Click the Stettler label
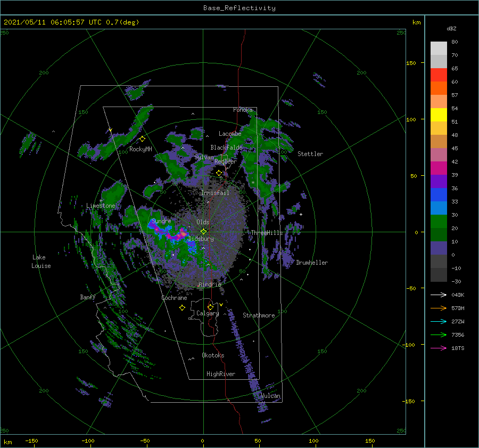This screenshot has width=479, height=448. click(310, 154)
